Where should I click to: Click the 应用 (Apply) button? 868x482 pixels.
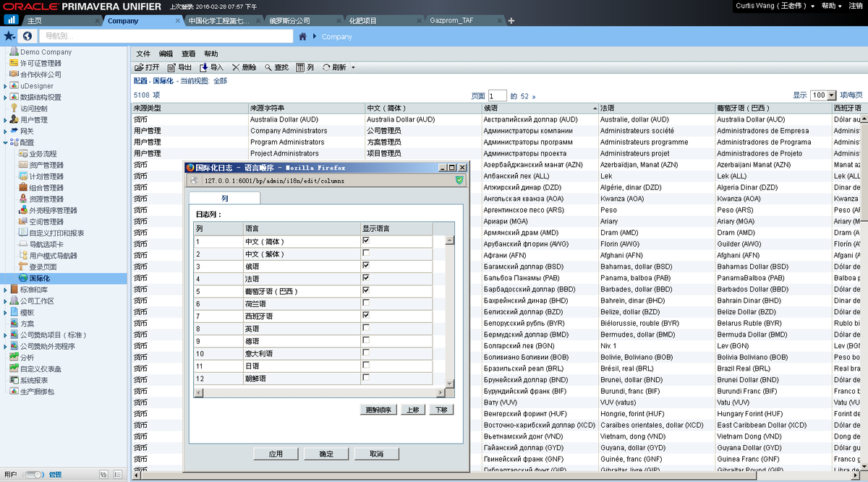276,454
